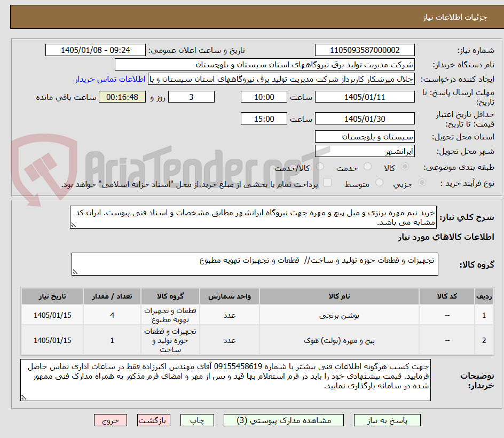Click the price validity date 1405/01/30
504x438 pixels.
pos(365,119)
